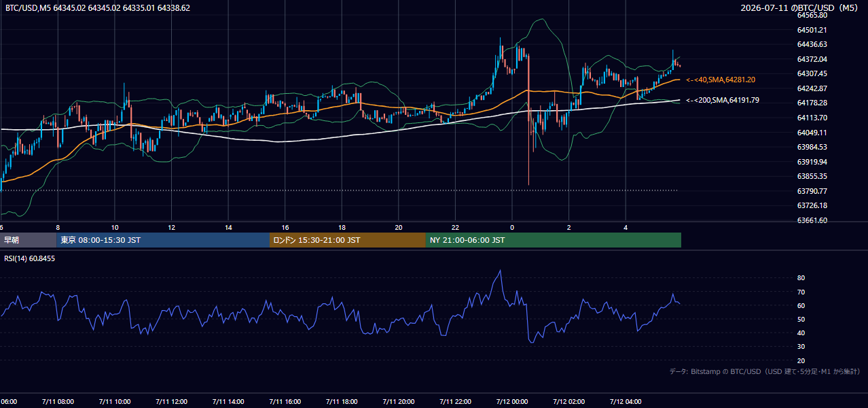Click RSI axis level 50
868x408 pixels.
pos(801,319)
